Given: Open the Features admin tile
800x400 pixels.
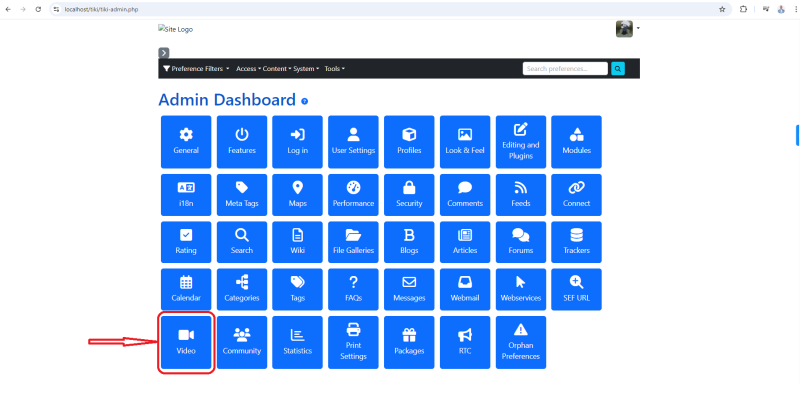Looking at the screenshot, I should pyautogui.click(x=242, y=142).
